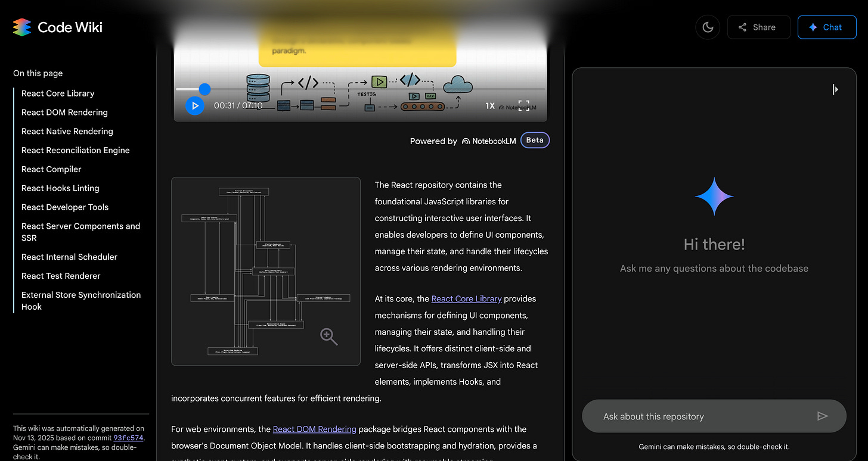The width and height of the screenshot is (868, 461).
Task: Click the Hi there! greeting text
Action: coord(714,244)
